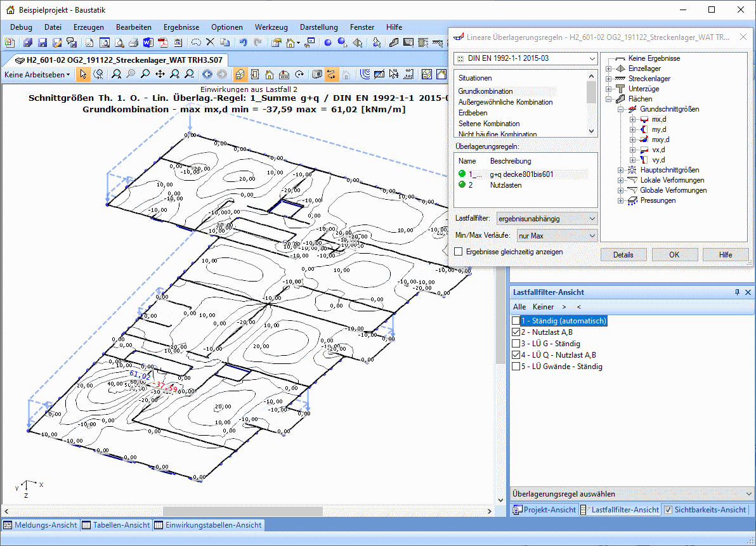This screenshot has width=756, height=546.
Task: Switch to the Projekt-Ansicht tab
Action: click(x=544, y=510)
